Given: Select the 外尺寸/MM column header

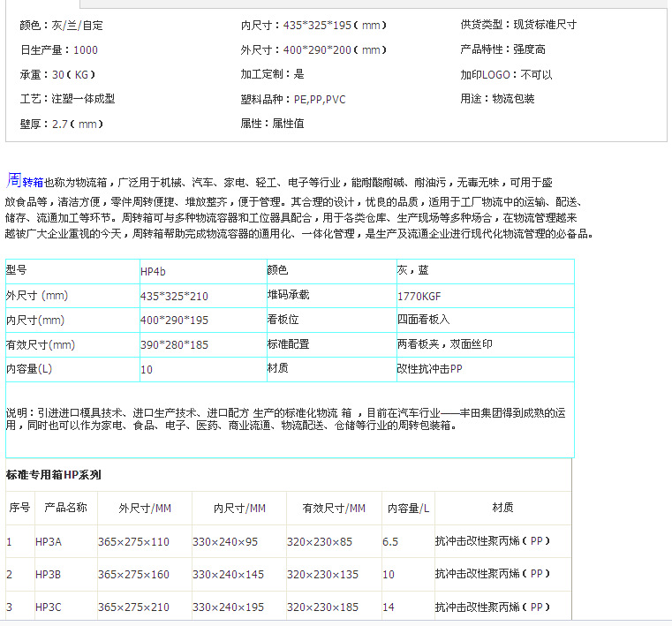Looking at the screenshot, I should coord(145,509).
